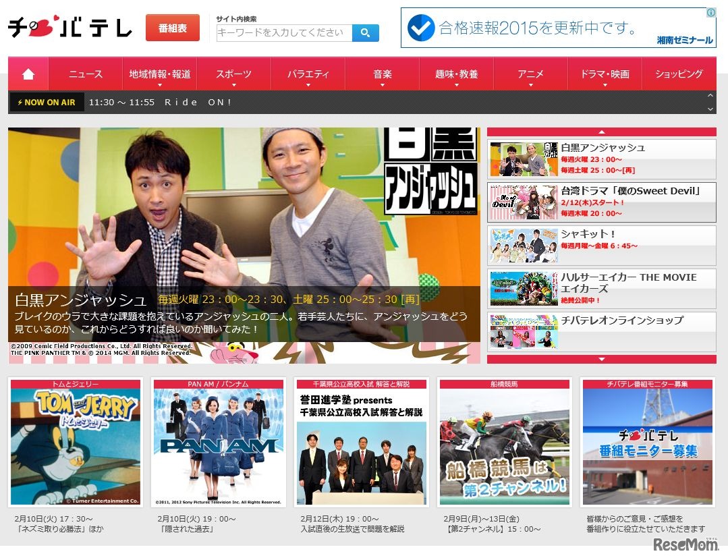The image size is (728, 560).
Task: Click the lightning icon on the NOW ON AIR label
Action: [21, 102]
